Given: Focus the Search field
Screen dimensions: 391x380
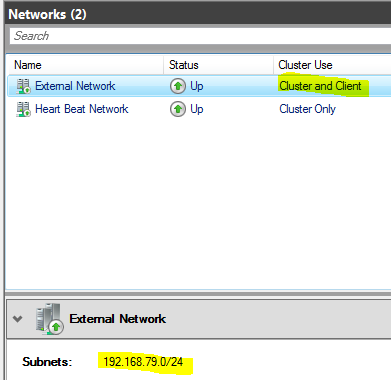Looking at the screenshot, I should click(x=200, y=36).
